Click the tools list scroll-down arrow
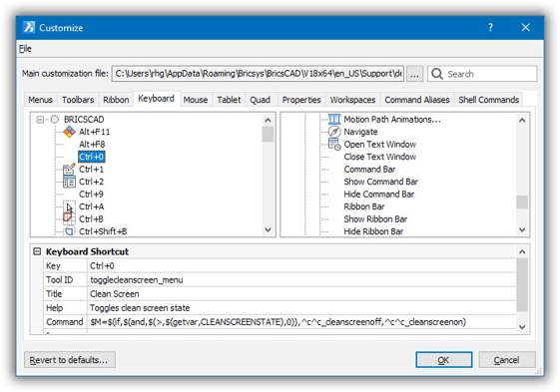This screenshot has width=560, height=392. (522, 230)
